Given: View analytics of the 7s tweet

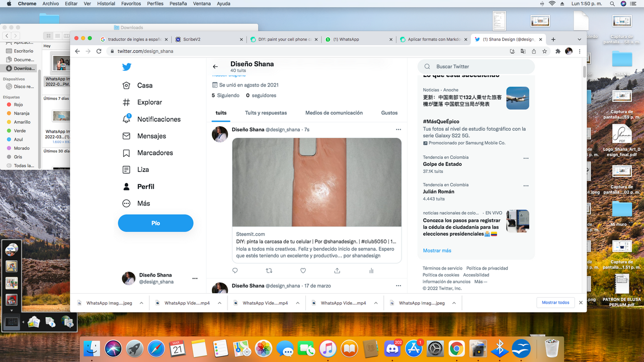Looking at the screenshot, I should (x=371, y=270).
